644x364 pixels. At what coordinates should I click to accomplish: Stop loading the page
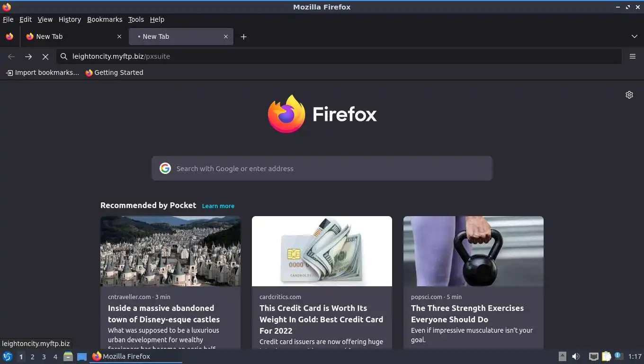point(45,56)
